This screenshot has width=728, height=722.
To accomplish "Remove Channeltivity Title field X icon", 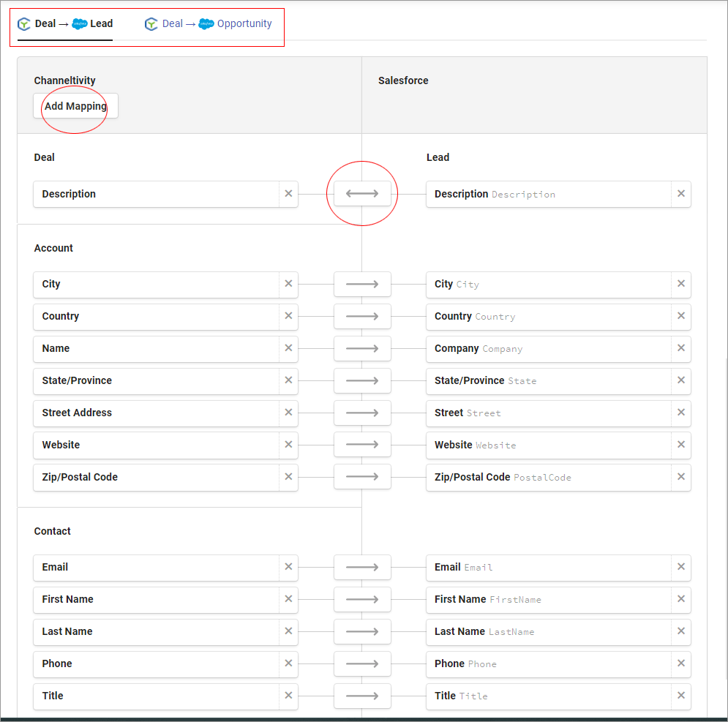I will [x=288, y=695].
